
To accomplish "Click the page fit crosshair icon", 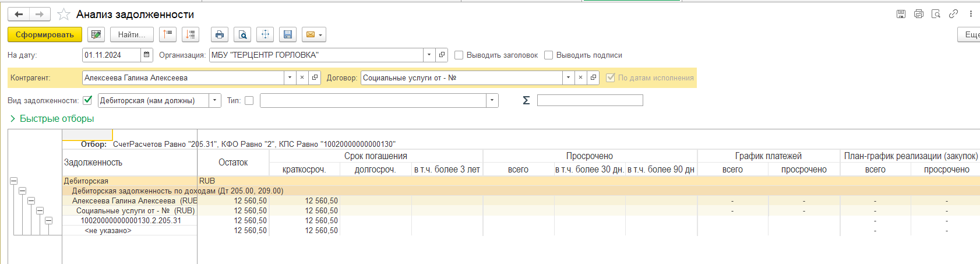I will point(265,34).
